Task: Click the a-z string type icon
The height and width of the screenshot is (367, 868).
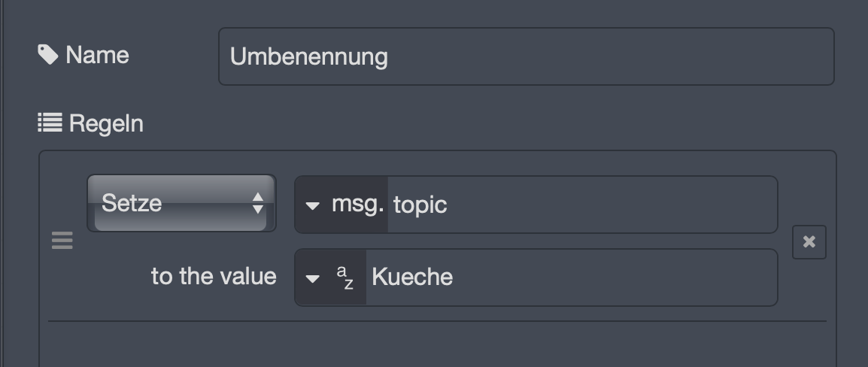Action: point(345,278)
